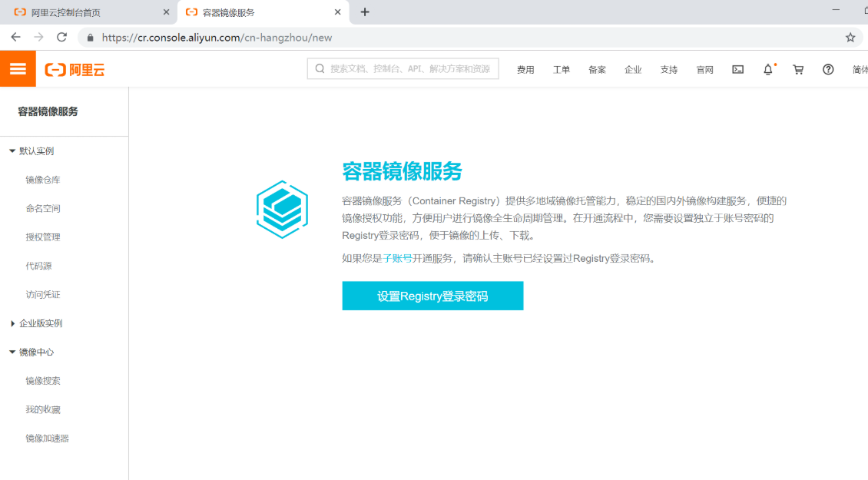The width and height of the screenshot is (868, 480).
Task: Go back using the browser back arrow
Action: 15,36
